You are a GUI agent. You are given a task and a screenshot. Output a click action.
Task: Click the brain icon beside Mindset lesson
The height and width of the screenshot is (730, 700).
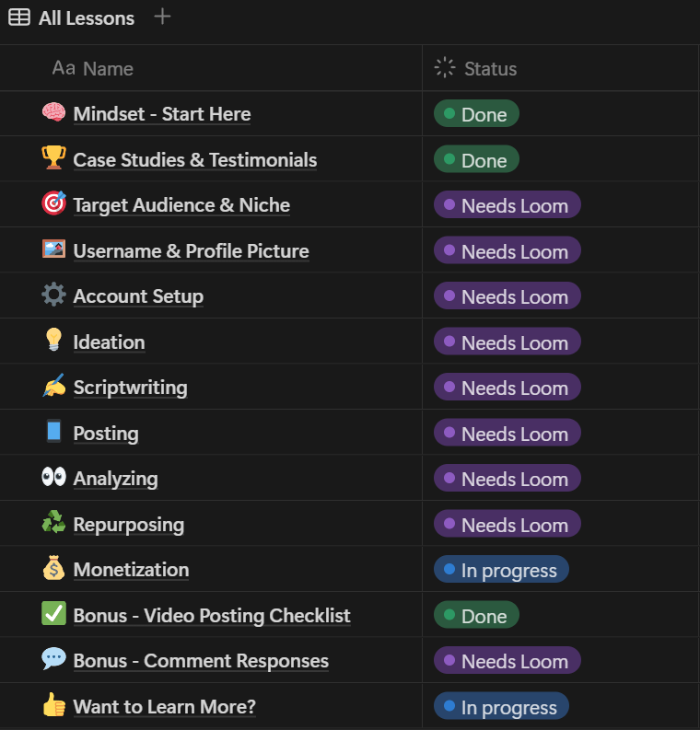tap(54, 113)
